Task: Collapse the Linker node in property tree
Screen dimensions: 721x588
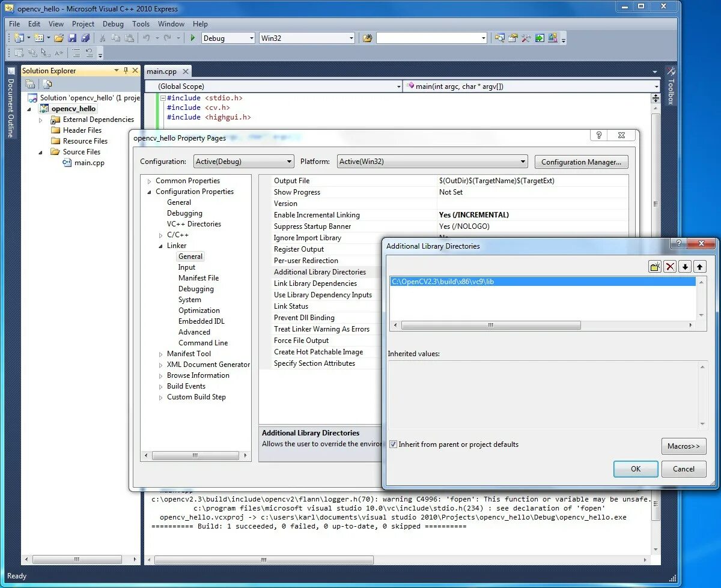Action: tap(160, 246)
